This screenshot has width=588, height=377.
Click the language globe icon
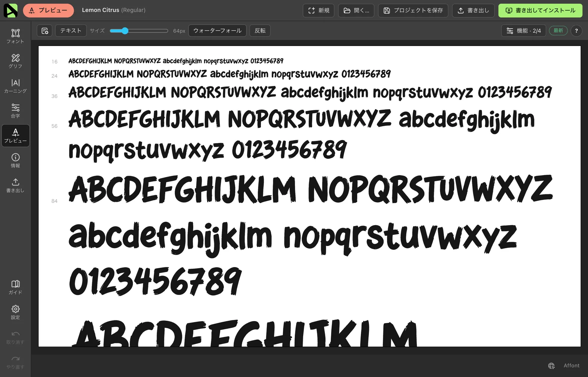(x=551, y=366)
